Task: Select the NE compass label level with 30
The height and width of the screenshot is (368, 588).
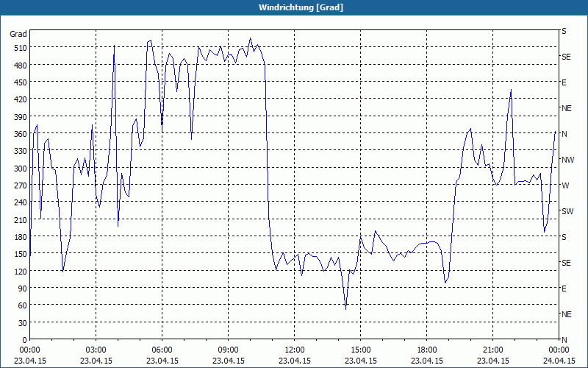Action: 567,314
